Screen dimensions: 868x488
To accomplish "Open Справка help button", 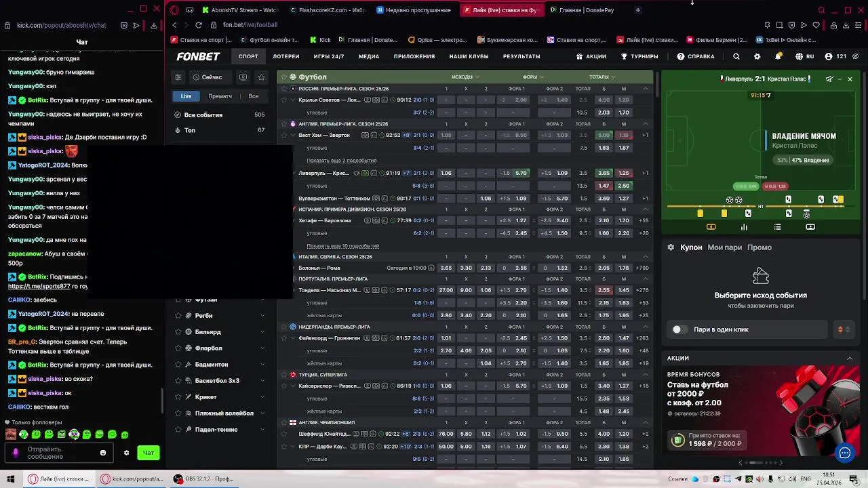I will point(696,57).
